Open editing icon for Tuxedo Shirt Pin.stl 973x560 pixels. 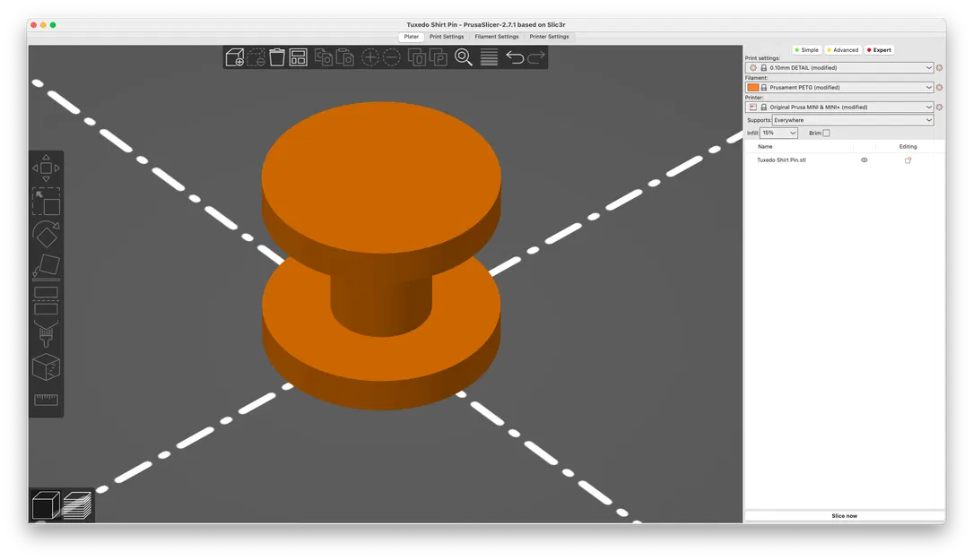pyautogui.click(x=908, y=160)
